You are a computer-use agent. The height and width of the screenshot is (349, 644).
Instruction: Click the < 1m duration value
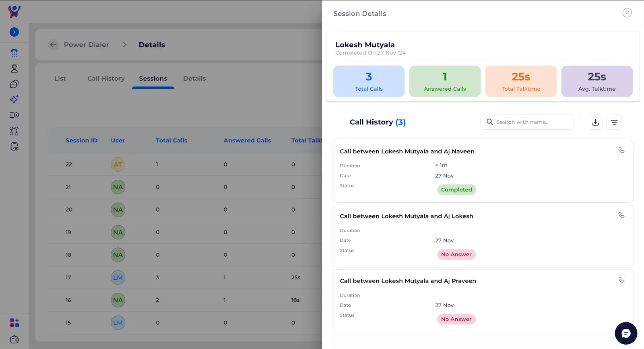coord(441,165)
